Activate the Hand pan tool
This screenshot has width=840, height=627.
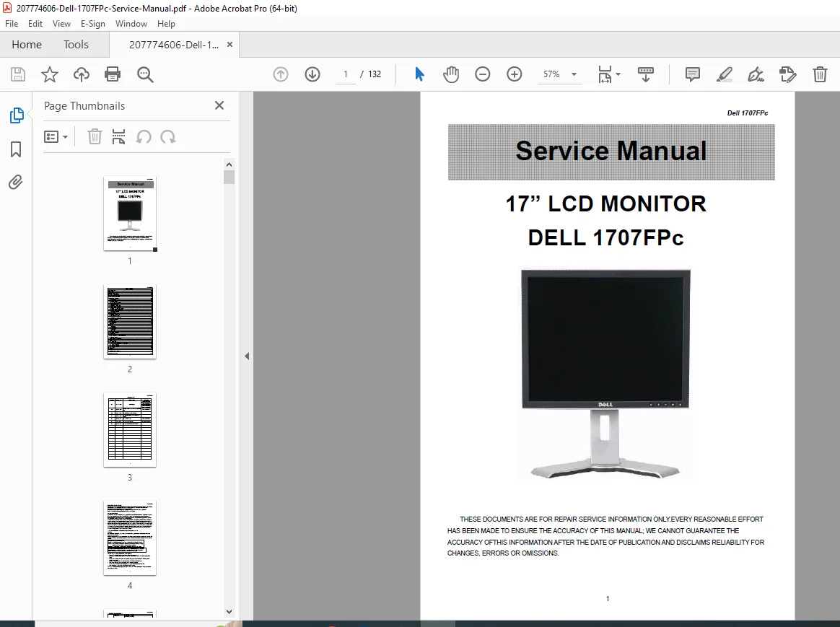(451, 74)
